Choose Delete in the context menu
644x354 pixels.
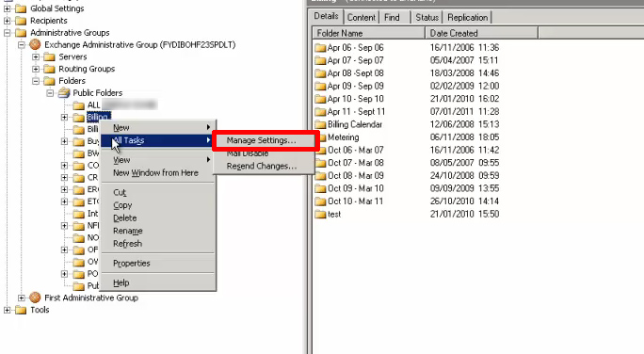158,217
